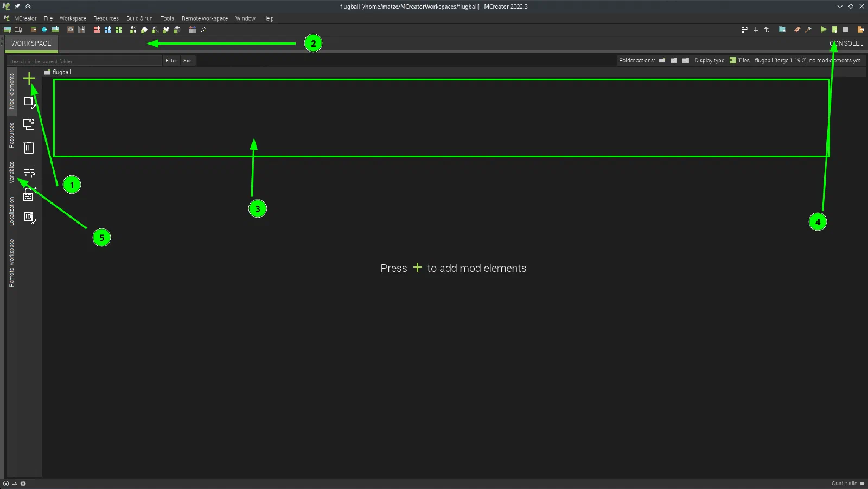Click the keep-above double chevron in title bar

28,7
